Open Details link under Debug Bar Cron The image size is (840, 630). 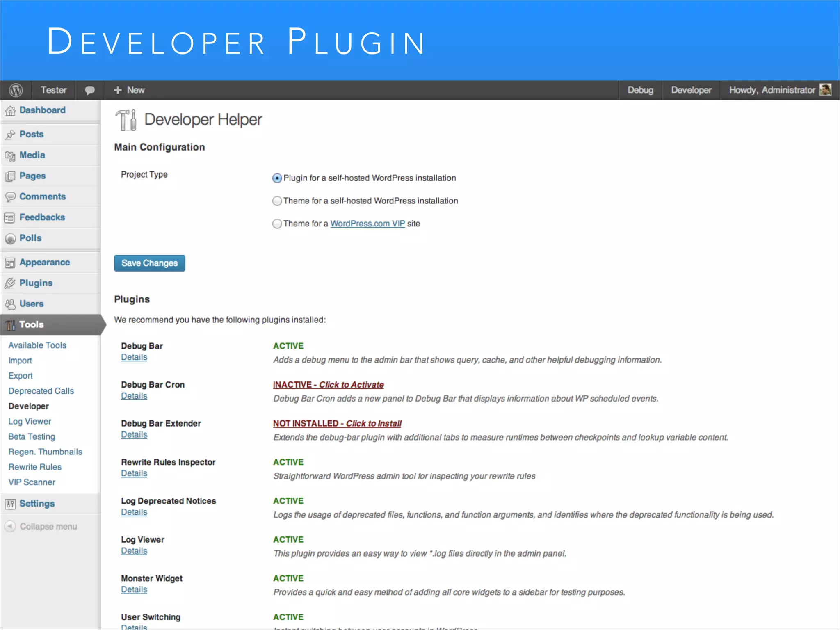point(134,396)
